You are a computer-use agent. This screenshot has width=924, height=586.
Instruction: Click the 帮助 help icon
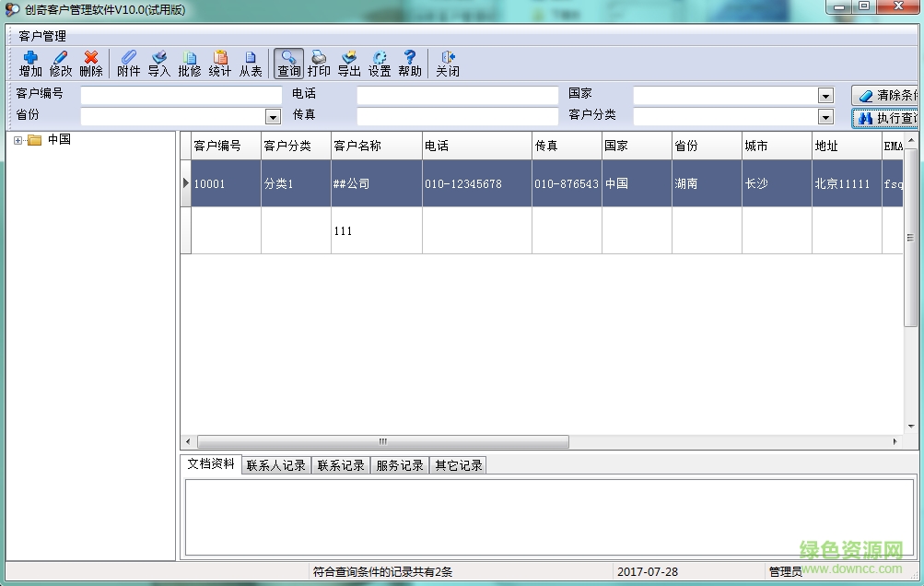coord(409,63)
